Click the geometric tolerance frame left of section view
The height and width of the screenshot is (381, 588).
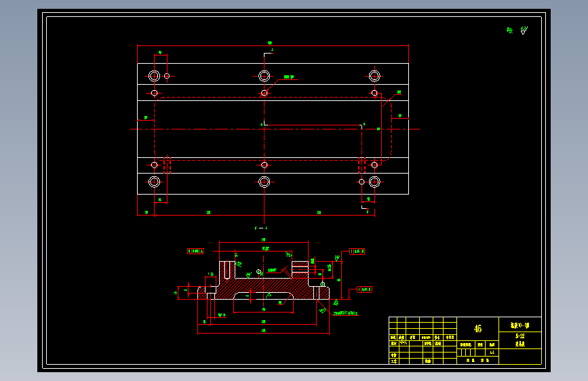pyautogui.click(x=195, y=252)
